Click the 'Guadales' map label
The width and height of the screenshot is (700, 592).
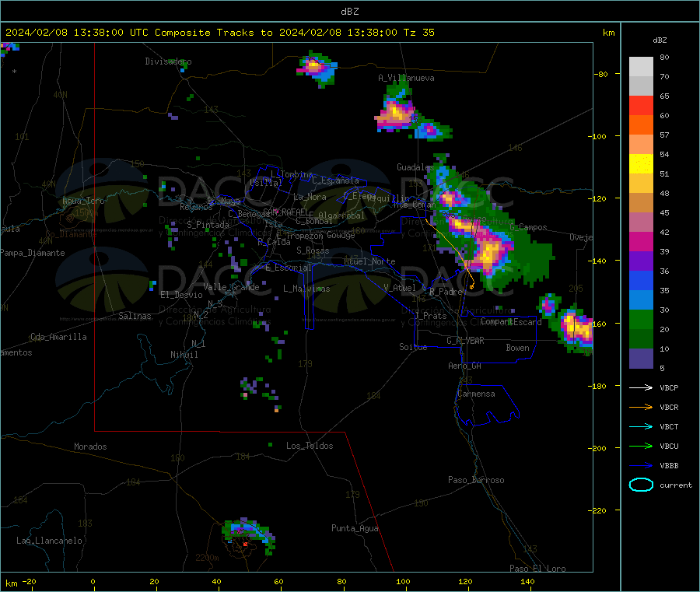click(x=415, y=167)
